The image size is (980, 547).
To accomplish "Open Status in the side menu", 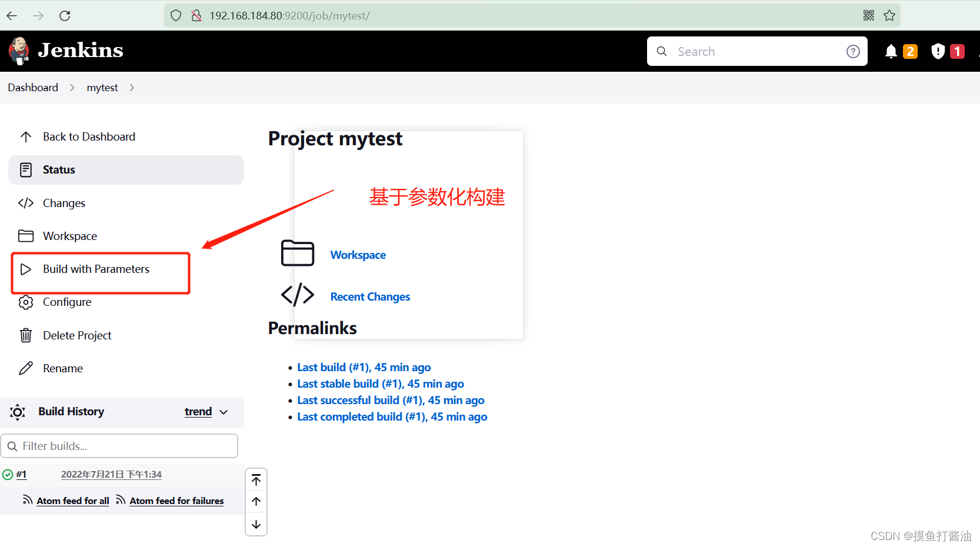I will coord(126,170).
